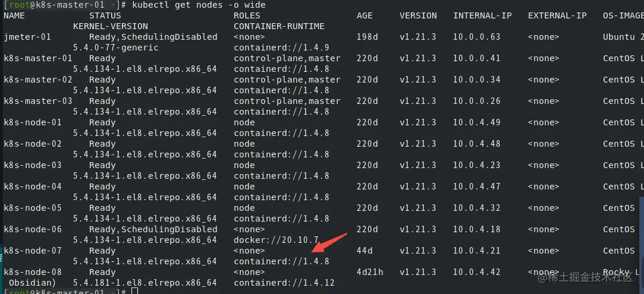
Task: Click the INTERNAL-IP column header
Action: tap(483, 15)
